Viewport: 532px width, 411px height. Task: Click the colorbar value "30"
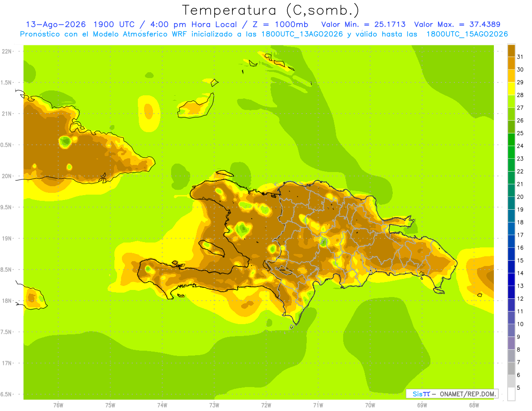pyautogui.click(x=520, y=69)
